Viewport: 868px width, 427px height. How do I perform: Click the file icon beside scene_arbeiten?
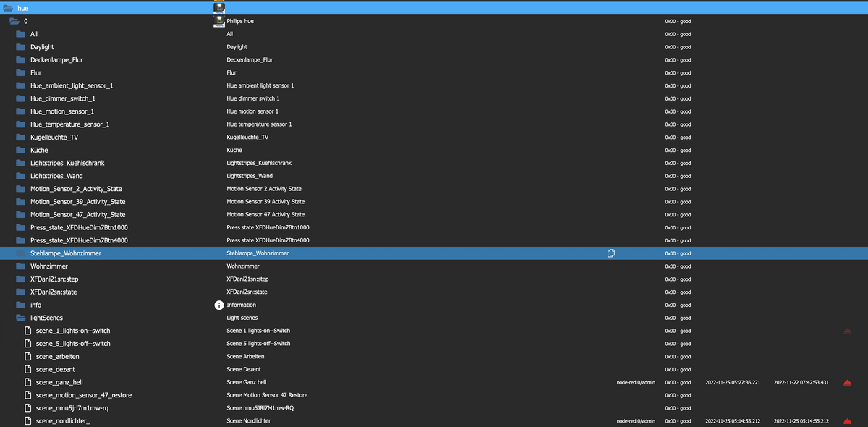29,357
